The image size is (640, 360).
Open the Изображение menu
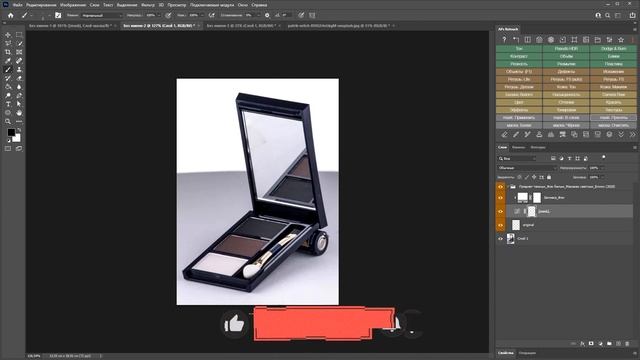click(73, 5)
